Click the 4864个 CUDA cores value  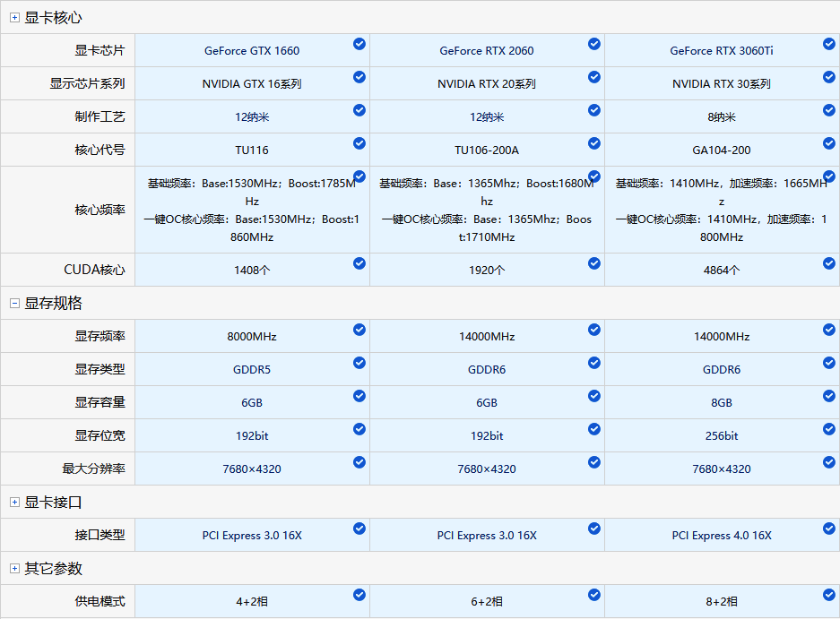pos(722,270)
